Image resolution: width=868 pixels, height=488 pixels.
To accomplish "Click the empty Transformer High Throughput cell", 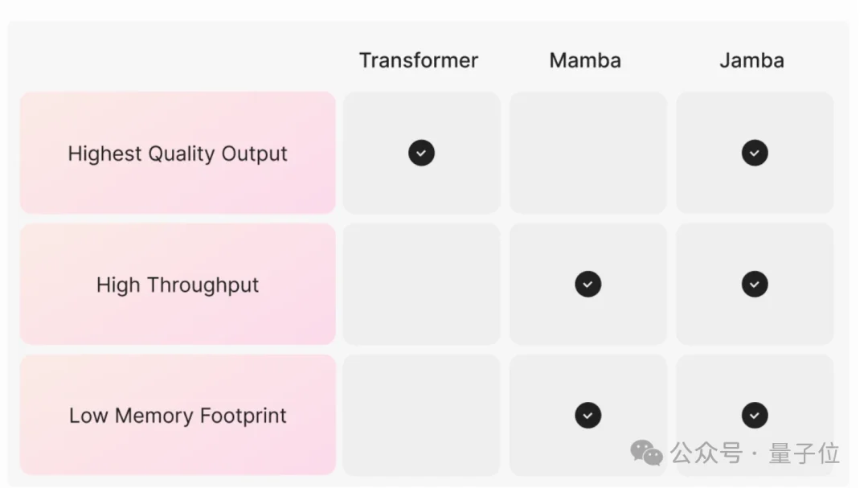I will click(421, 284).
